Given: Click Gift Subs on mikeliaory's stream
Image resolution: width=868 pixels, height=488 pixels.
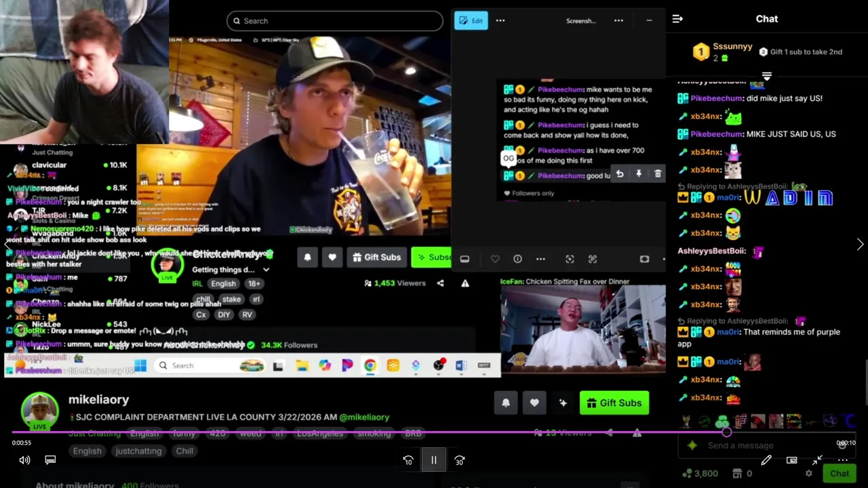Looking at the screenshot, I should pos(614,403).
